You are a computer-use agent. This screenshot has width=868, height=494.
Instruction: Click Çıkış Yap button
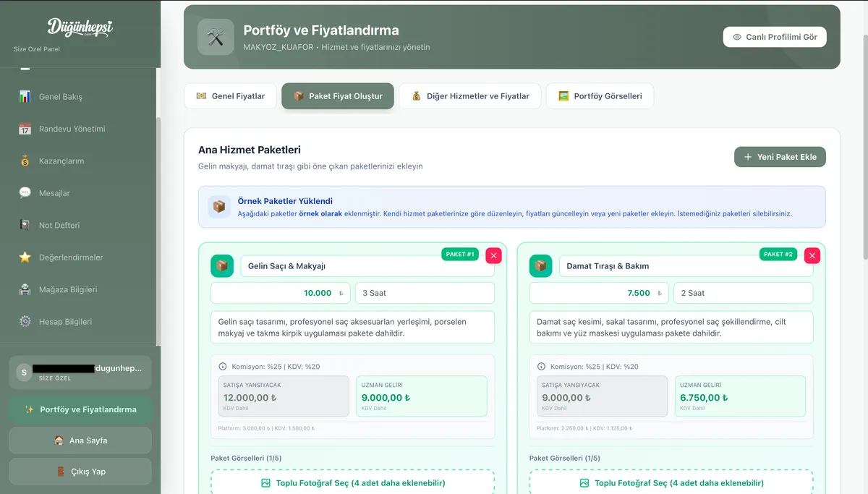(80, 472)
